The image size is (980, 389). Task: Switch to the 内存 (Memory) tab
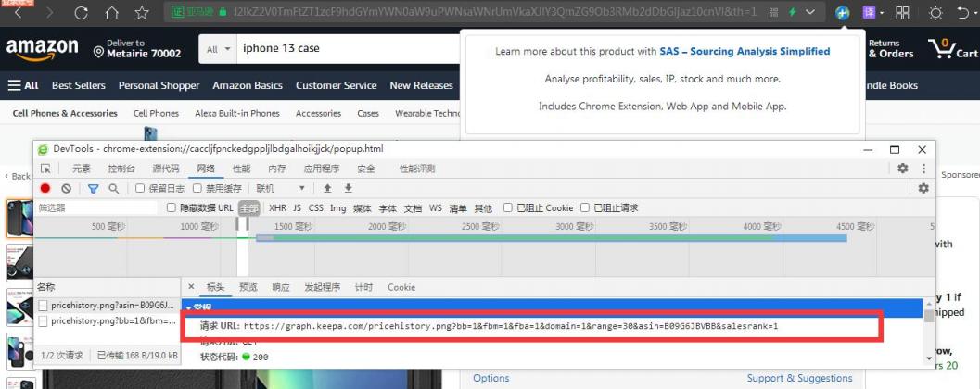point(277,169)
